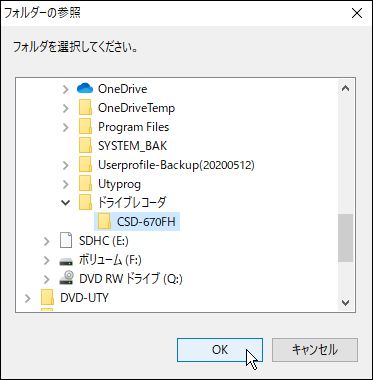Viewport: 373px width, 380px height.
Task: Select the CSD-670FH subfolder label
Action: [146, 222]
